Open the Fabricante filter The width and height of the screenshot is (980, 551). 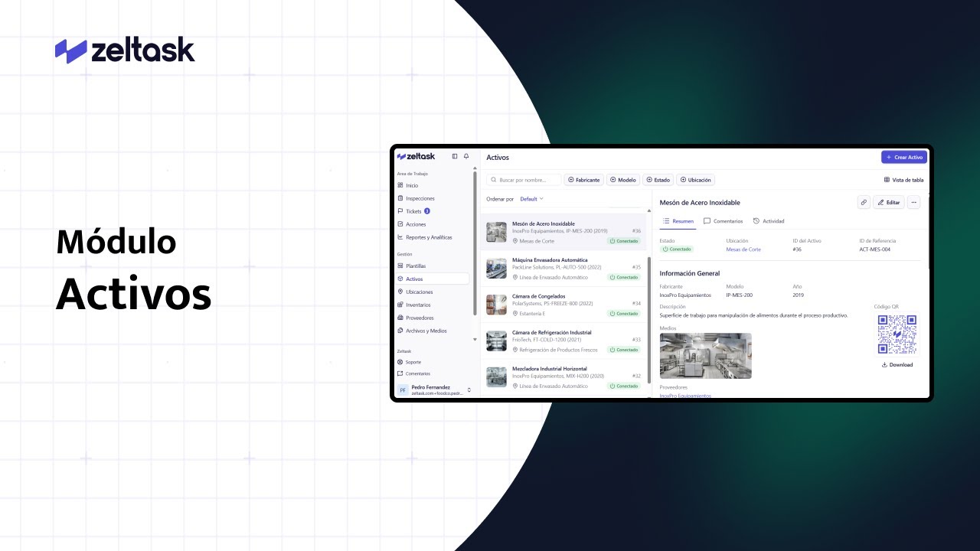pos(584,180)
